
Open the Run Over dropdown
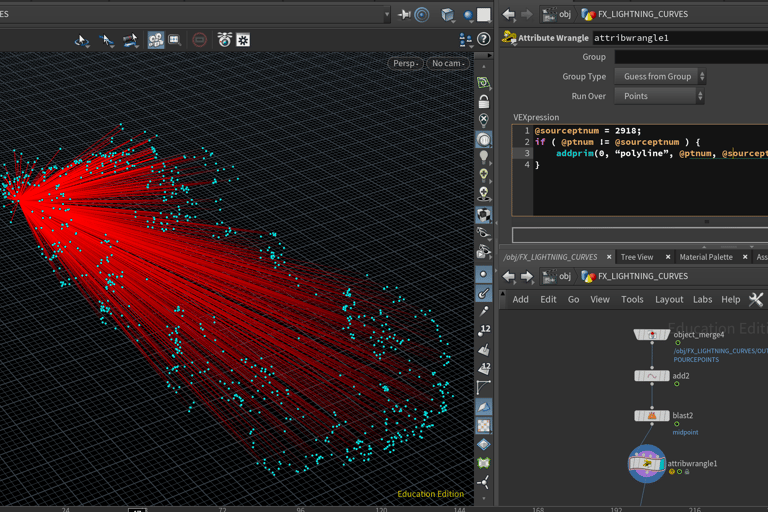click(659, 96)
